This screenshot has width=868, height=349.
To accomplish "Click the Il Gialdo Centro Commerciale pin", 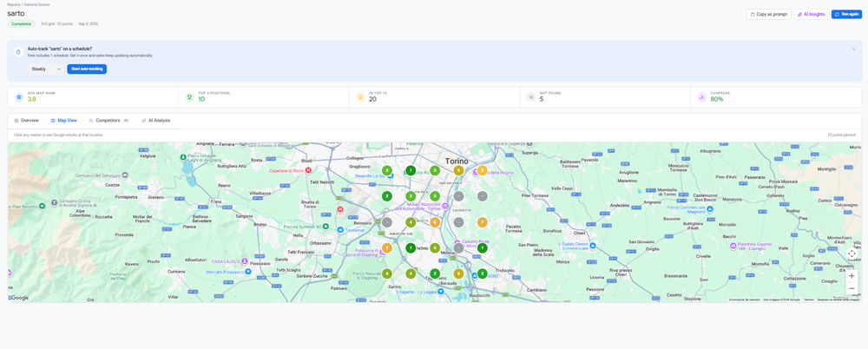I will tap(592, 246).
